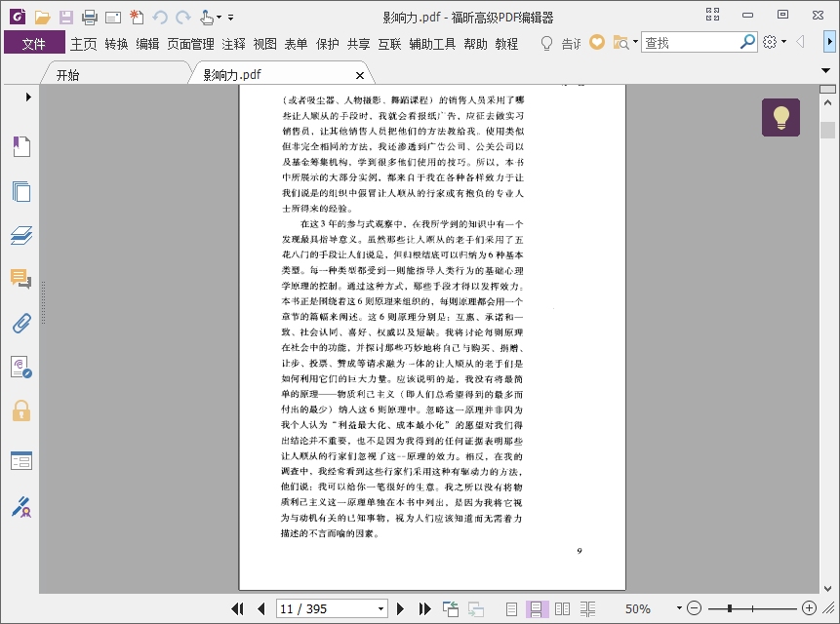
Task: Open the 互联 ribbon tab
Action: (389, 43)
